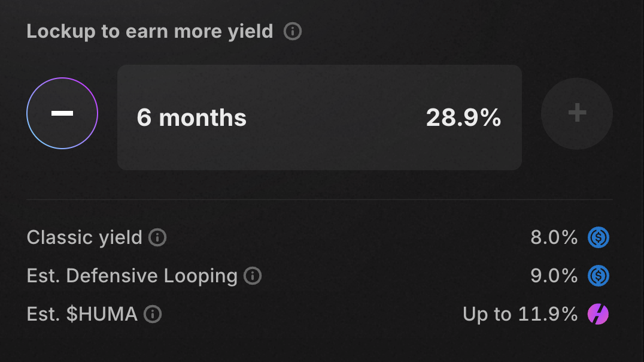Increase the lockup duration with the plus button

pos(576,113)
